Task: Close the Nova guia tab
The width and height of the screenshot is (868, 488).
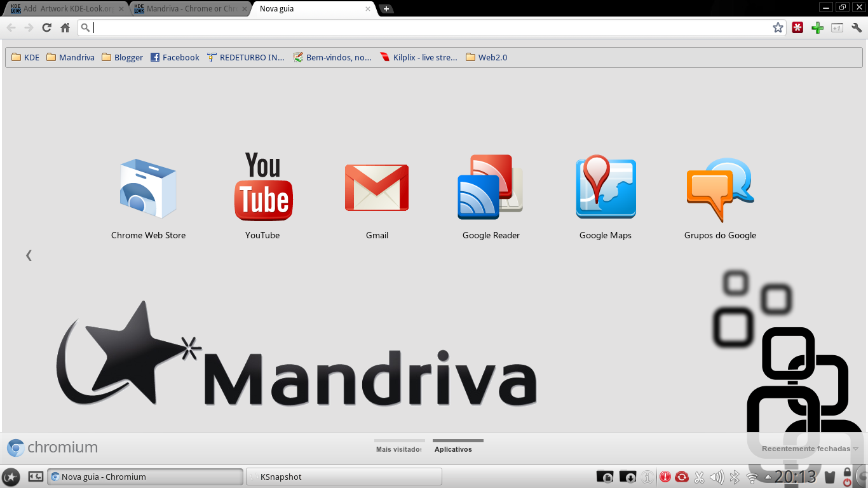Action: tap(367, 9)
